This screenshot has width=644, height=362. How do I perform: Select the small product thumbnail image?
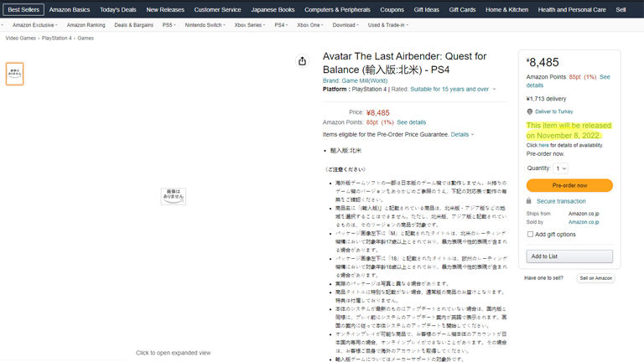15,74
